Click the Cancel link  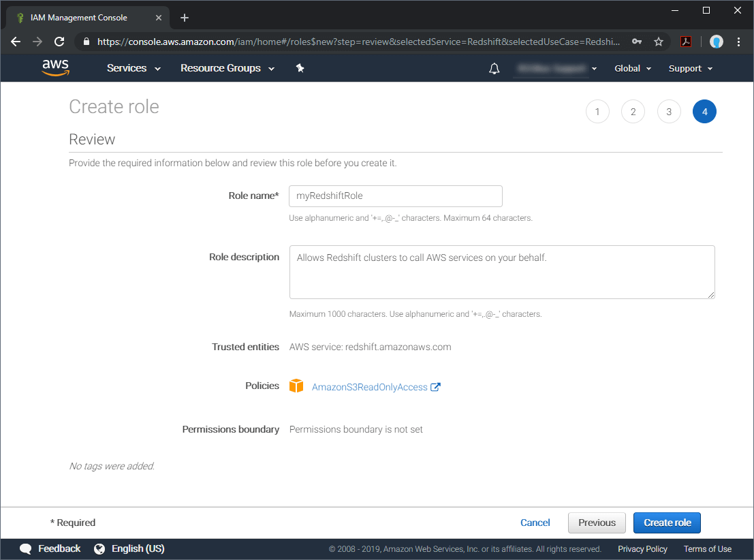pyautogui.click(x=535, y=523)
